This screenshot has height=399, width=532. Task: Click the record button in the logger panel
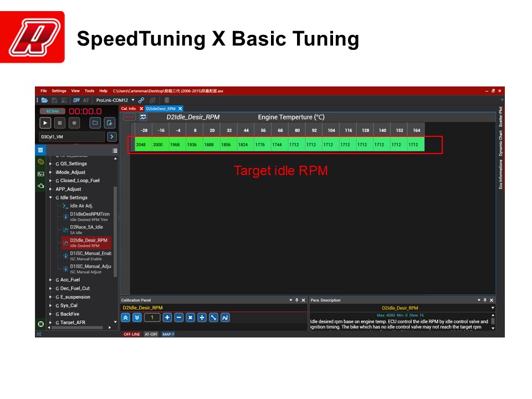[74, 122]
